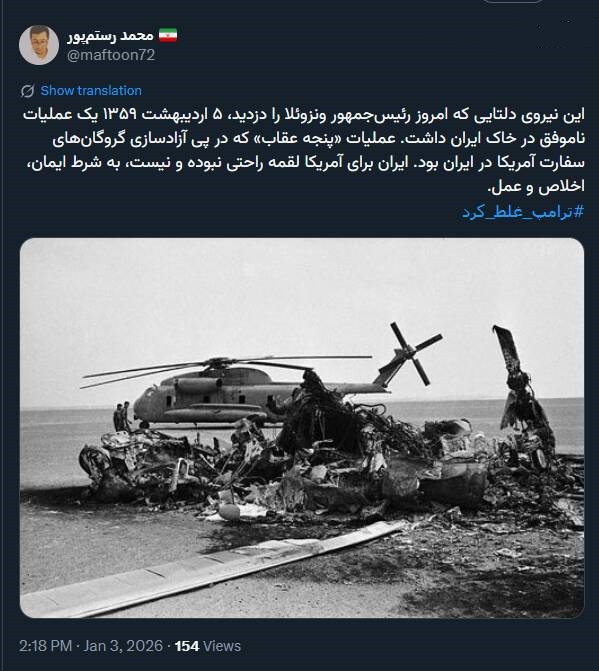Click the helicopter tail rotor in photo
This screenshot has width=599, height=671.
point(415,353)
